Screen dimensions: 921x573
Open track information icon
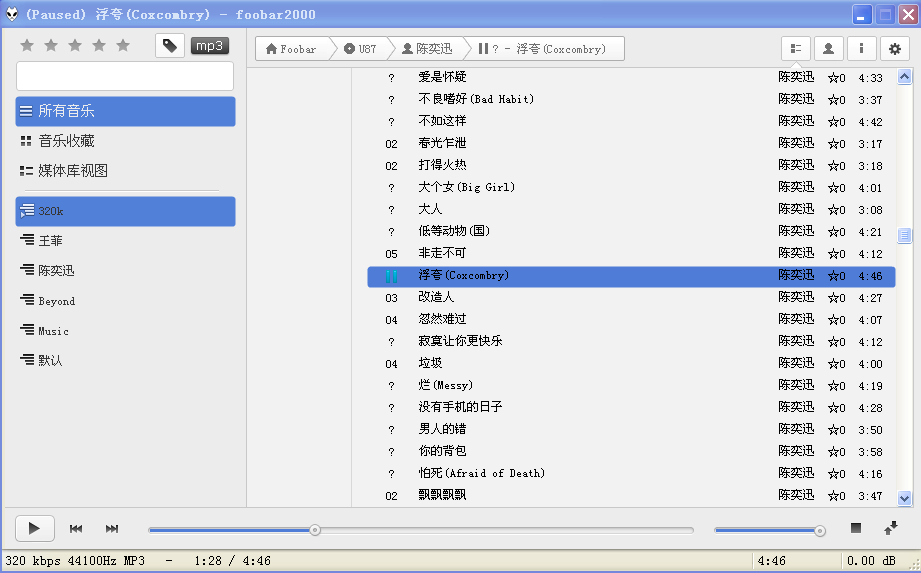(x=862, y=49)
